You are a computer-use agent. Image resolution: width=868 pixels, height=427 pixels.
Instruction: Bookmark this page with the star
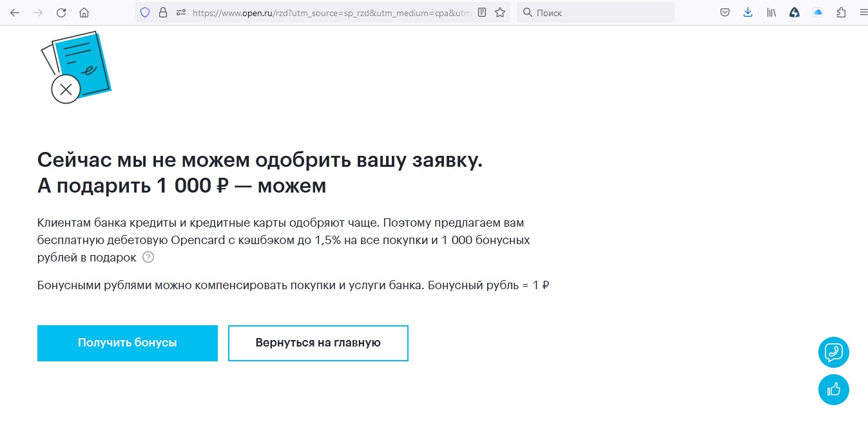[500, 12]
